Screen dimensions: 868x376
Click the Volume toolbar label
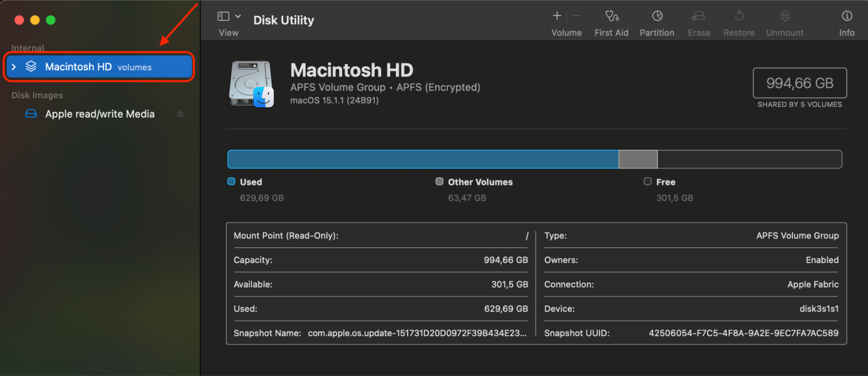(567, 33)
